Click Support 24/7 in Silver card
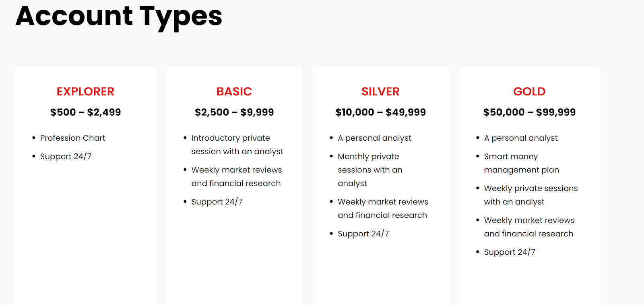The height and width of the screenshot is (305, 644). click(363, 233)
